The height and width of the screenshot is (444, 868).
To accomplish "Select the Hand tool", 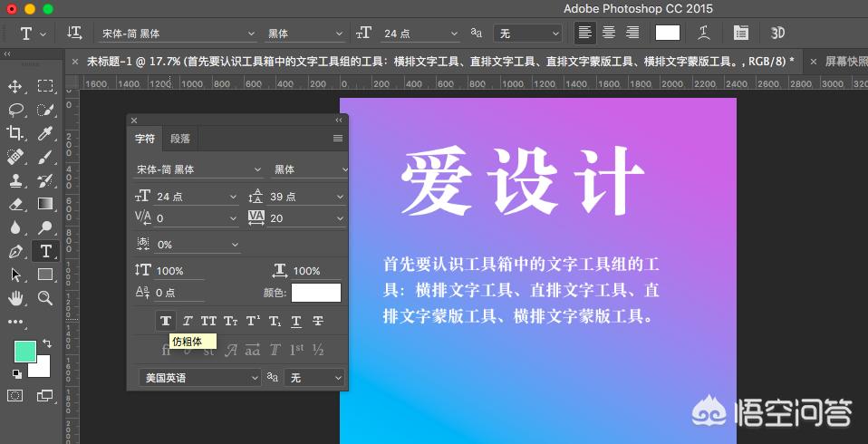I will (14, 298).
